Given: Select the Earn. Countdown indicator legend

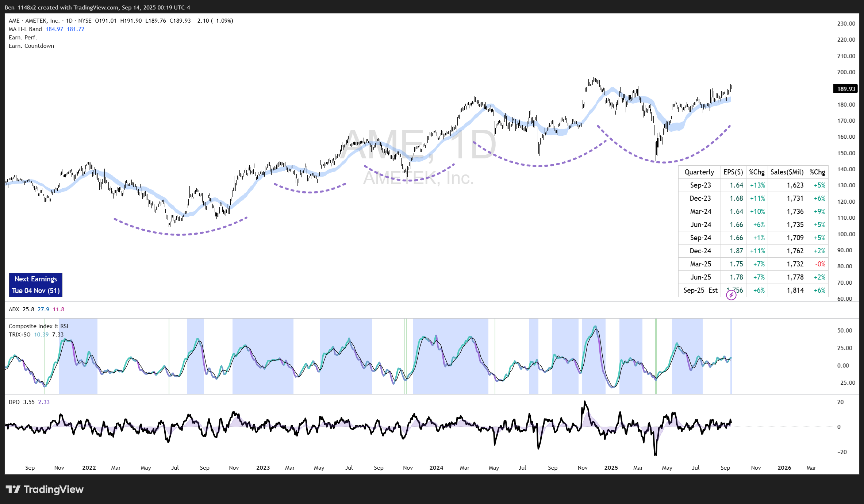Looking at the screenshot, I should click(31, 46).
